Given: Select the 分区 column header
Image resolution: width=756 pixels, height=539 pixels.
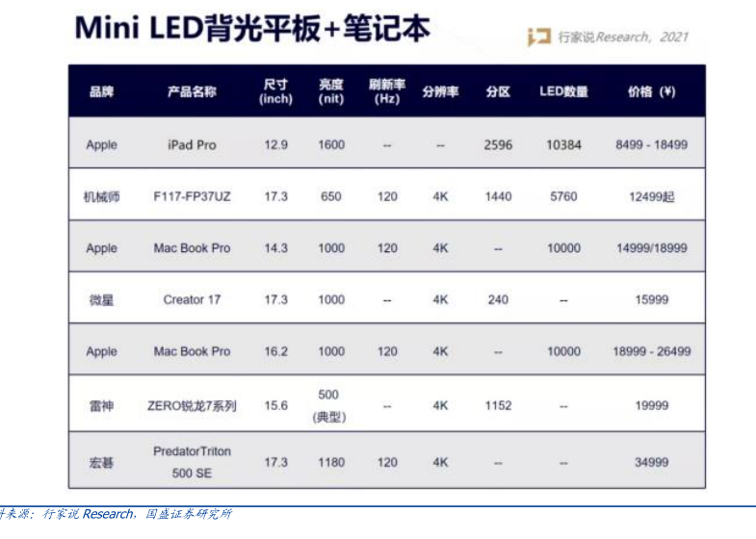Looking at the screenshot, I should pyautogui.click(x=498, y=92).
